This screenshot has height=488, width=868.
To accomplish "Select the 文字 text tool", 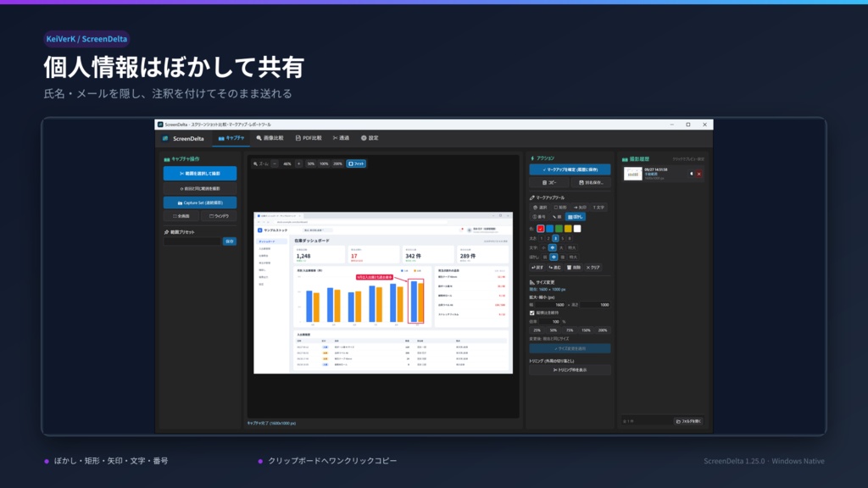I will [x=598, y=208].
